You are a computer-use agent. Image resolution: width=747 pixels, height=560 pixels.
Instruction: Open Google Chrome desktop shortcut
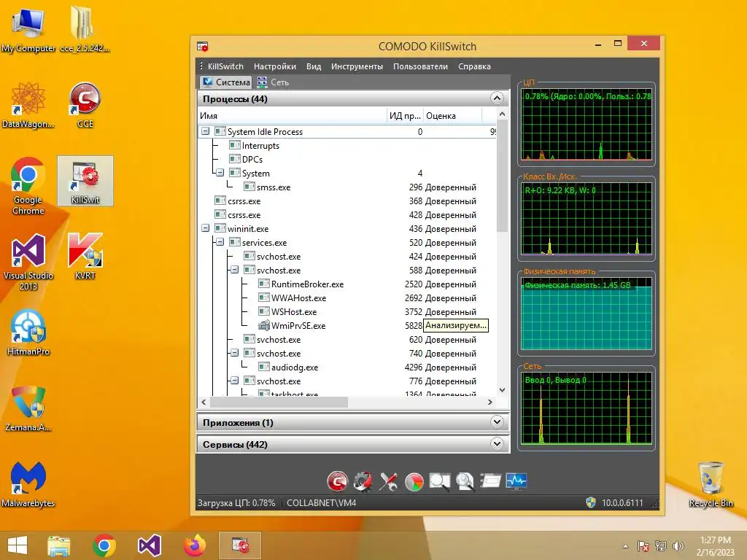click(x=28, y=186)
